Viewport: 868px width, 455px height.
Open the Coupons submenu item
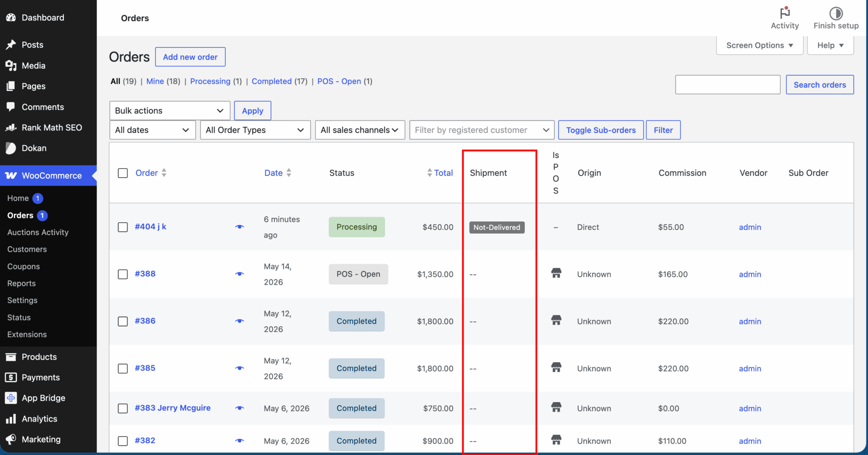point(24,267)
